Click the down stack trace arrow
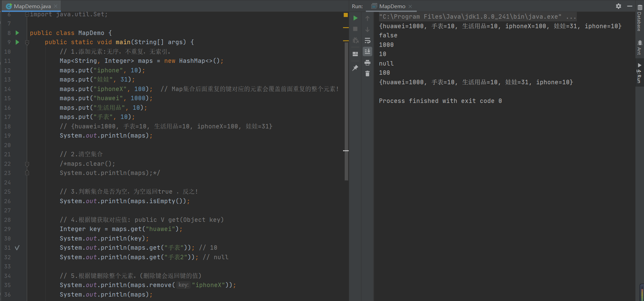Screen dimensions: 644x301 367,30
